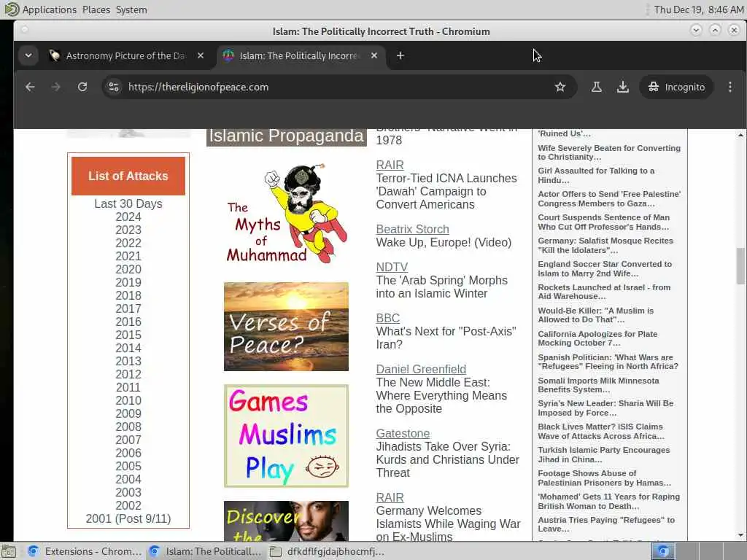Click the Incognito indicator button
This screenshot has width=747, height=560.
[x=676, y=87]
